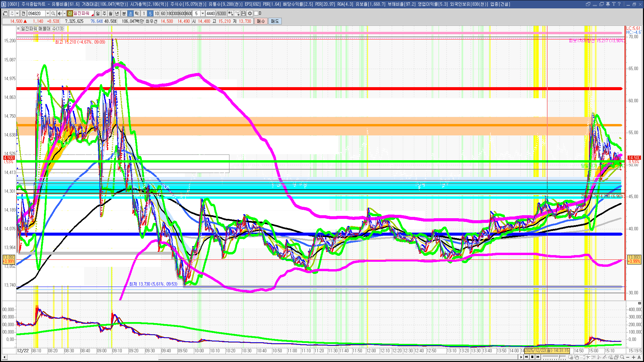Click the zoom-in plus icon at bottom right
This screenshot has width=644, height=362.
(634, 357)
